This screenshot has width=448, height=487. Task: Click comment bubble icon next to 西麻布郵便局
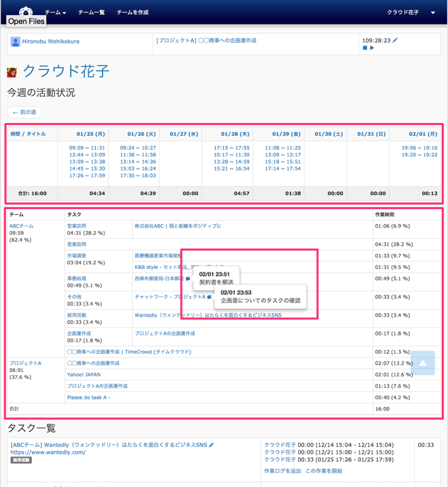coord(188,278)
